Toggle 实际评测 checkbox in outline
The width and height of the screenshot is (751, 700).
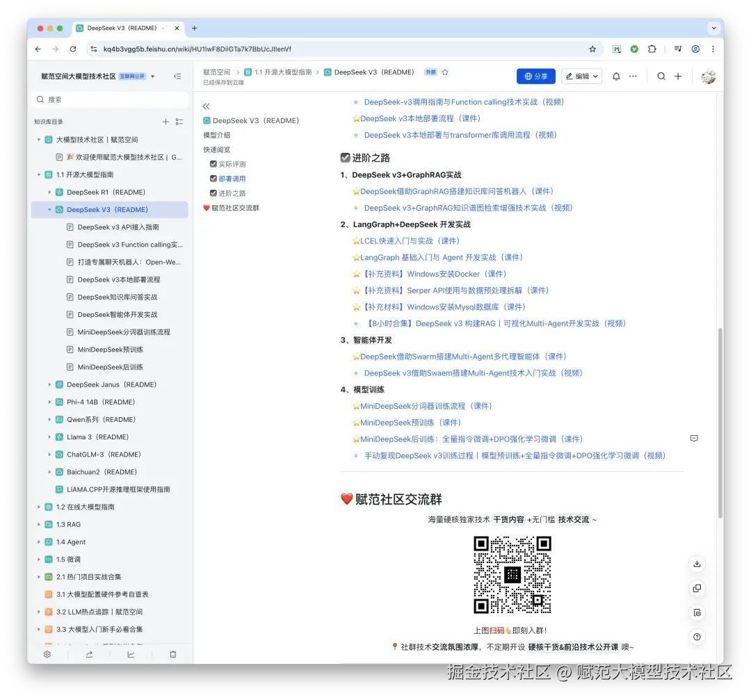click(x=213, y=164)
